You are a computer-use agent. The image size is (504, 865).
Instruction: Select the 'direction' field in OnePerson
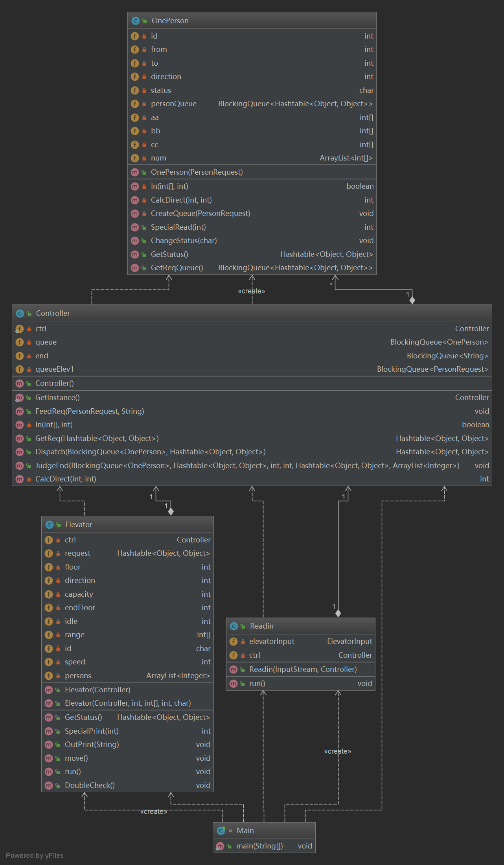252,77
